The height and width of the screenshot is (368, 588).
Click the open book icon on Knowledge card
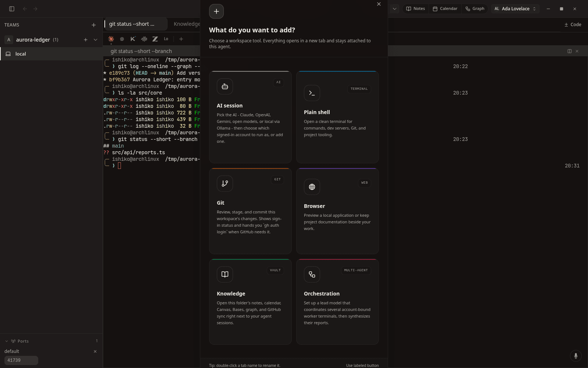click(225, 275)
